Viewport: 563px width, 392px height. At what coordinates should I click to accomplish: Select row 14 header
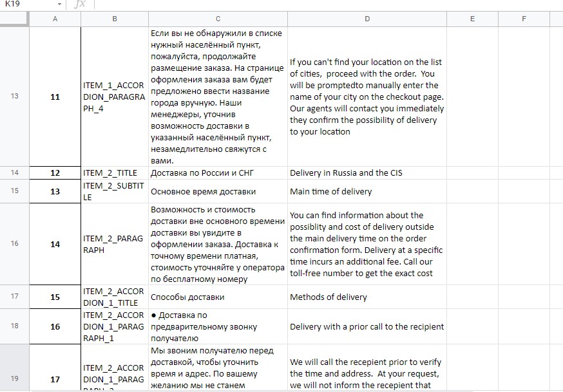click(x=14, y=173)
